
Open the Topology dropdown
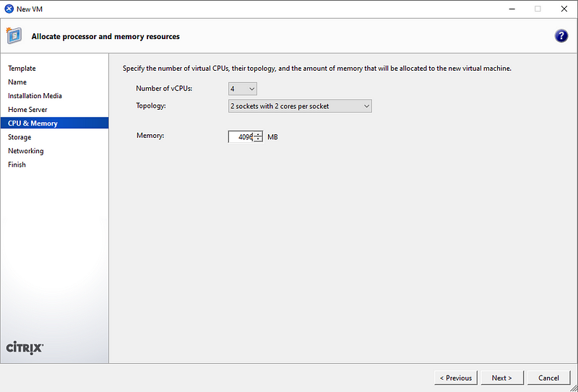300,106
